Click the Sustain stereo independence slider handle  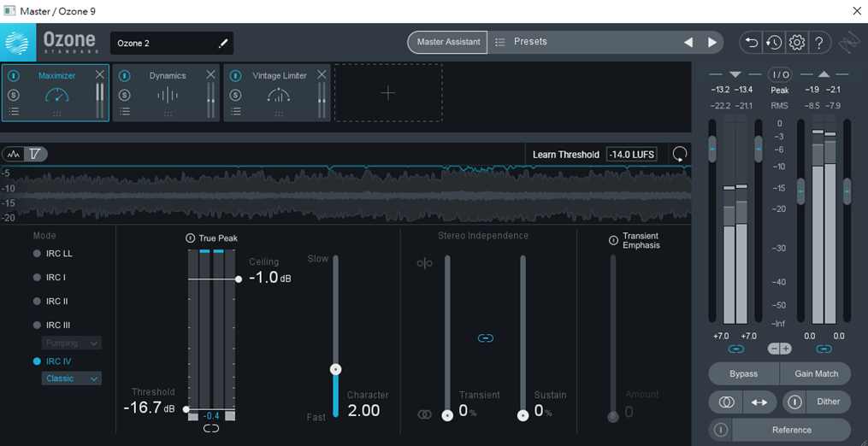tap(523, 415)
